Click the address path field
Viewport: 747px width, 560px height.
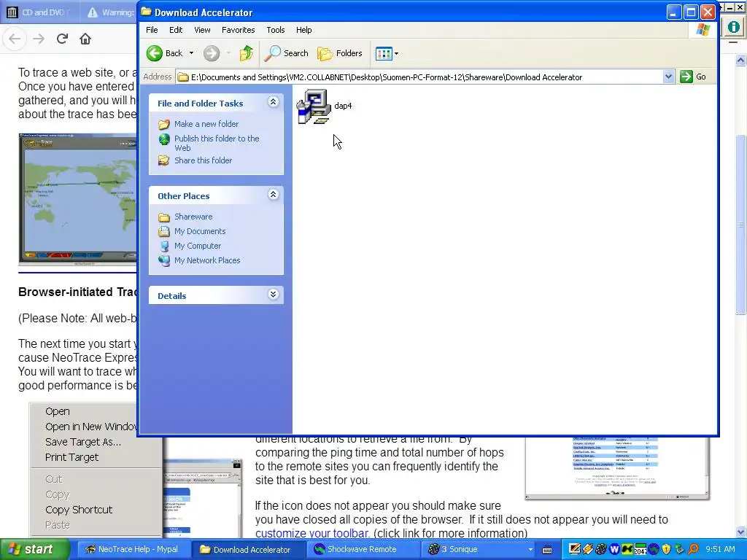click(419, 77)
